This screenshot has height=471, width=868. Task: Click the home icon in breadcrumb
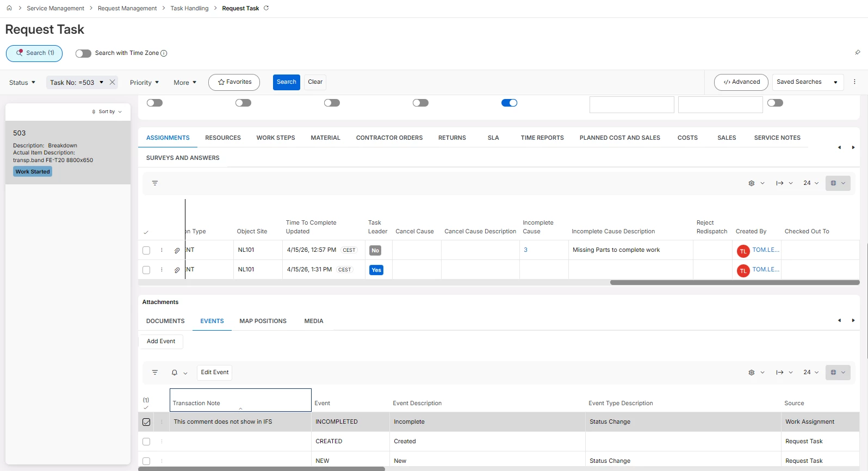pos(9,8)
